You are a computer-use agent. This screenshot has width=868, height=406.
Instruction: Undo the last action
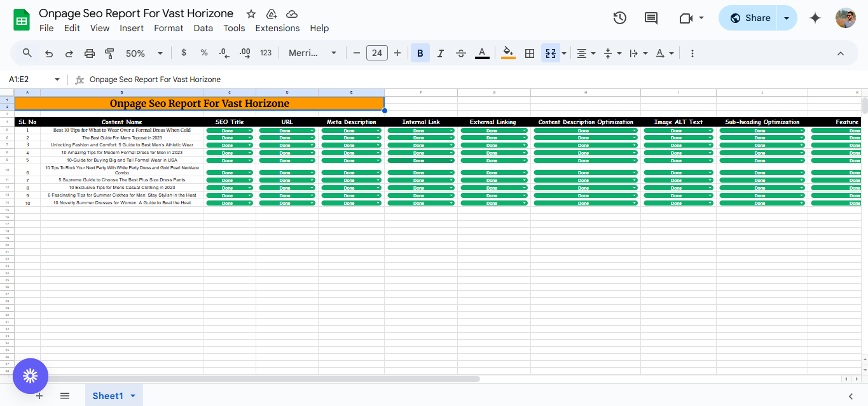[x=48, y=53]
